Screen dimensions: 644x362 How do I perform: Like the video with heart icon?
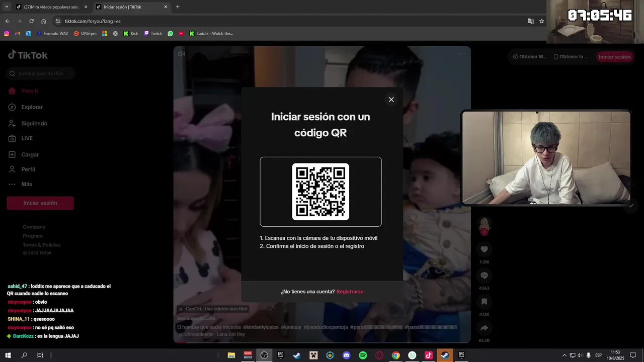point(484,249)
